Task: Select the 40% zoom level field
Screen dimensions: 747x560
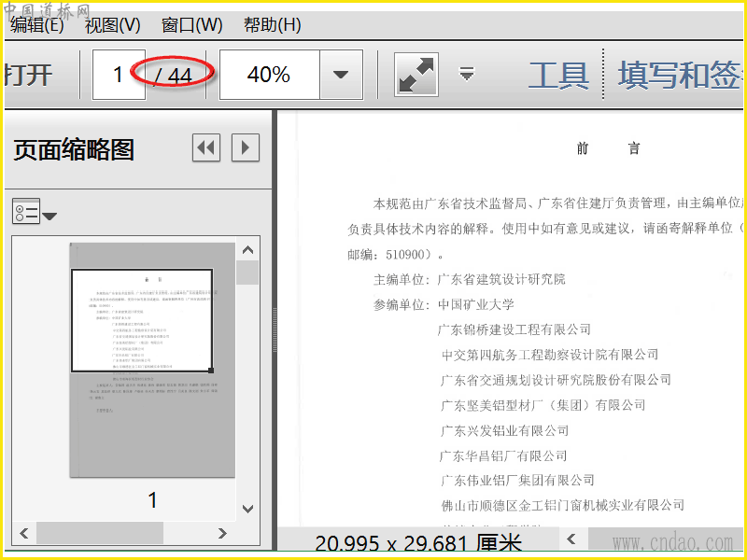Action: tap(269, 75)
